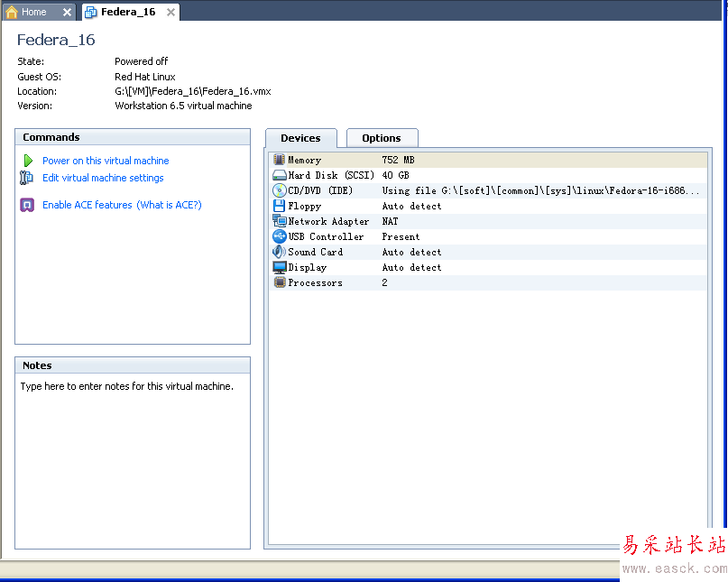728x582 pixels.
Task: Click the Edit settings wrench icon
Action: click(x=26, y=178)
